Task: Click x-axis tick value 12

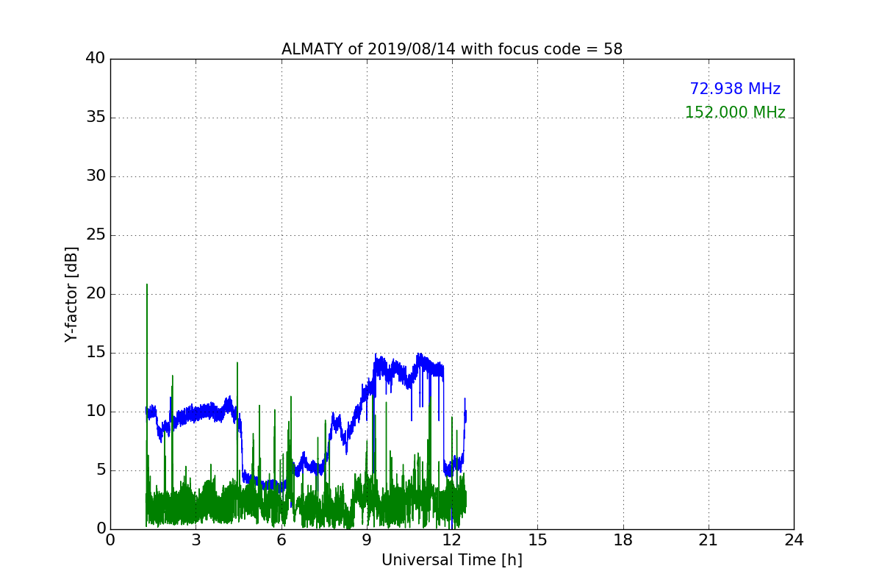Action: coord(452,540)
